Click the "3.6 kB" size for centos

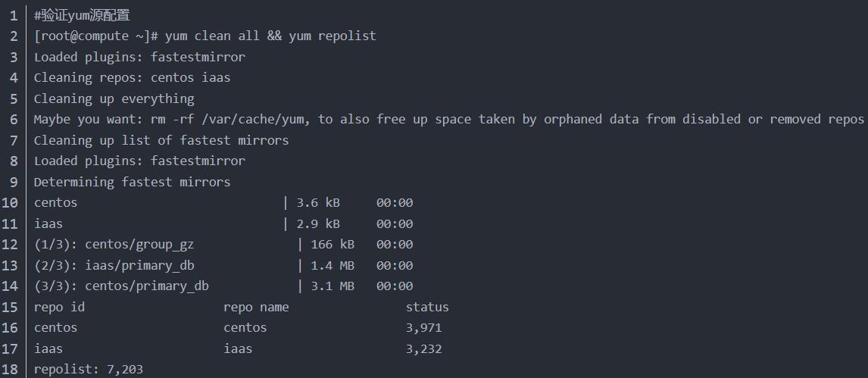318,202
